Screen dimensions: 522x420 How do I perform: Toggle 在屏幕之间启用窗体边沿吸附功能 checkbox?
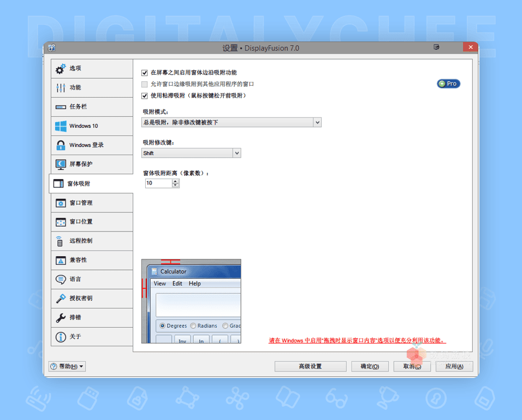click(145, 73)
